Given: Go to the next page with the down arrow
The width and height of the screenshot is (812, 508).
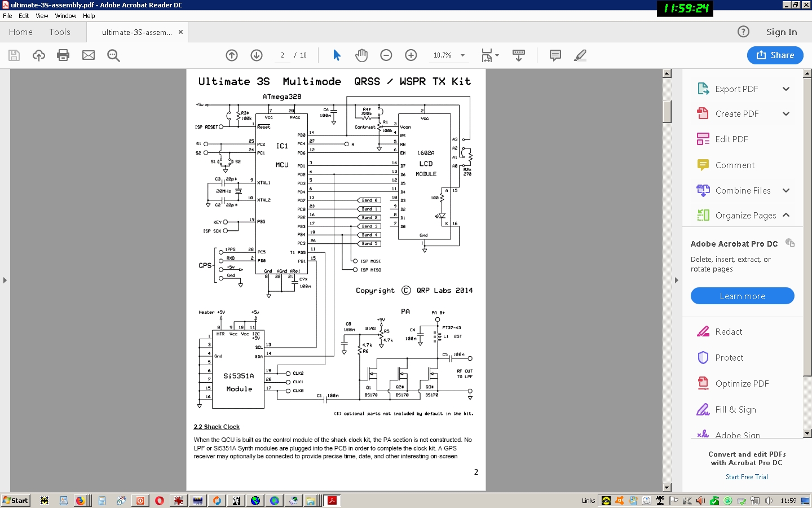Looking at the screenshot, I should point(257,55).
